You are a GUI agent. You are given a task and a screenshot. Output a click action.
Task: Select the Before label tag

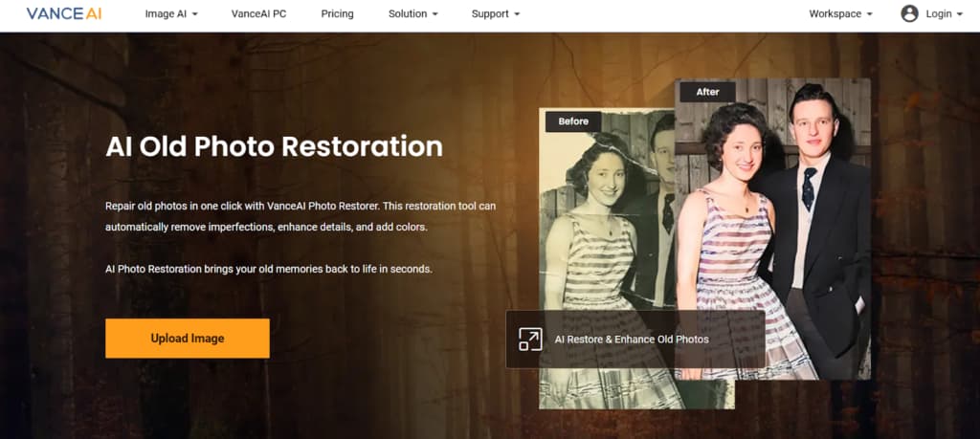[x=573, y=121]
